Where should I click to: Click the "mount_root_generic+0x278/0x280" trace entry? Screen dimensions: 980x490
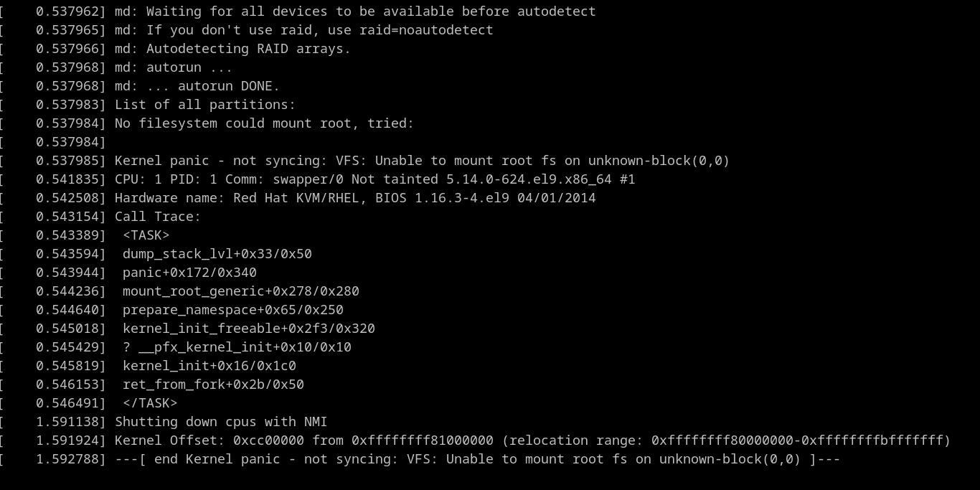241,291
